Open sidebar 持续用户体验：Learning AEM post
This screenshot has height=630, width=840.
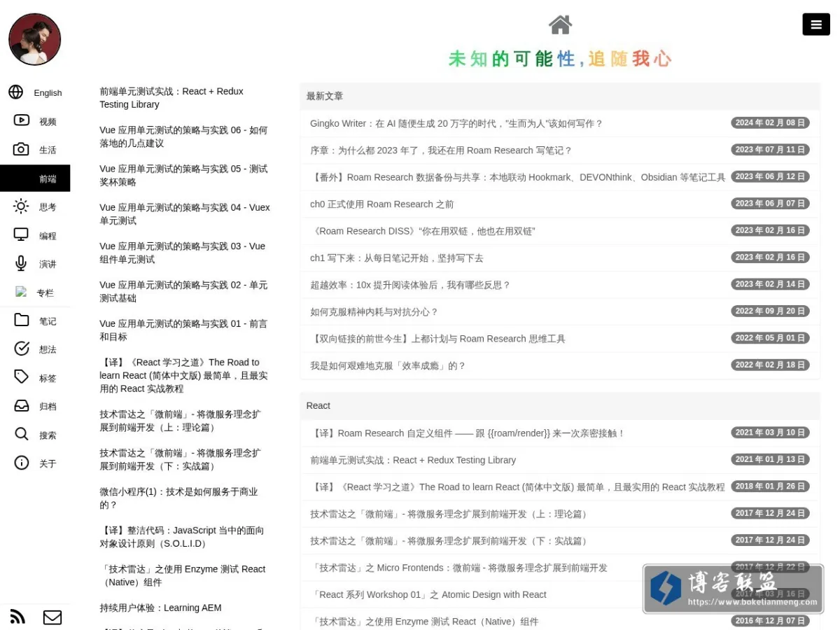click(160, 608)
